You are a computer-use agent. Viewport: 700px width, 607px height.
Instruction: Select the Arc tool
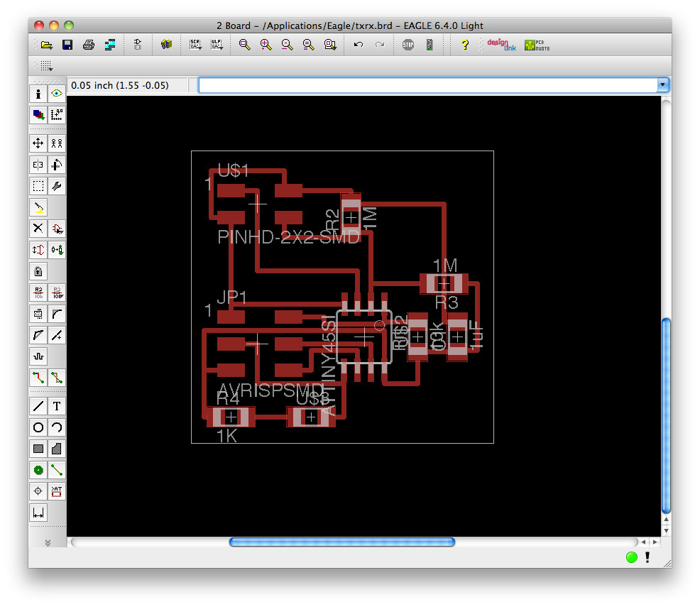click(x=57, y=427)
